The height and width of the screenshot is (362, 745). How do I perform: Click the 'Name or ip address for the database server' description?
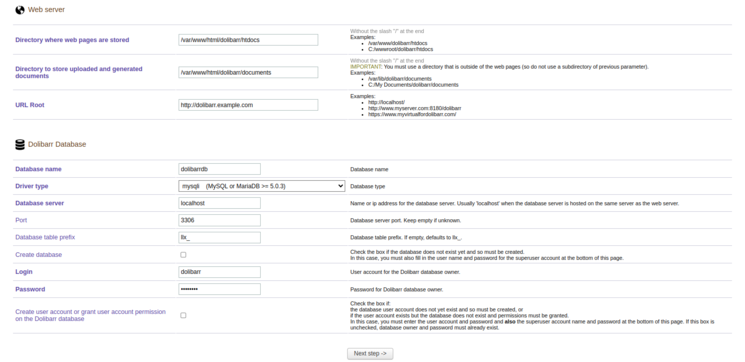tap(515, 203)
